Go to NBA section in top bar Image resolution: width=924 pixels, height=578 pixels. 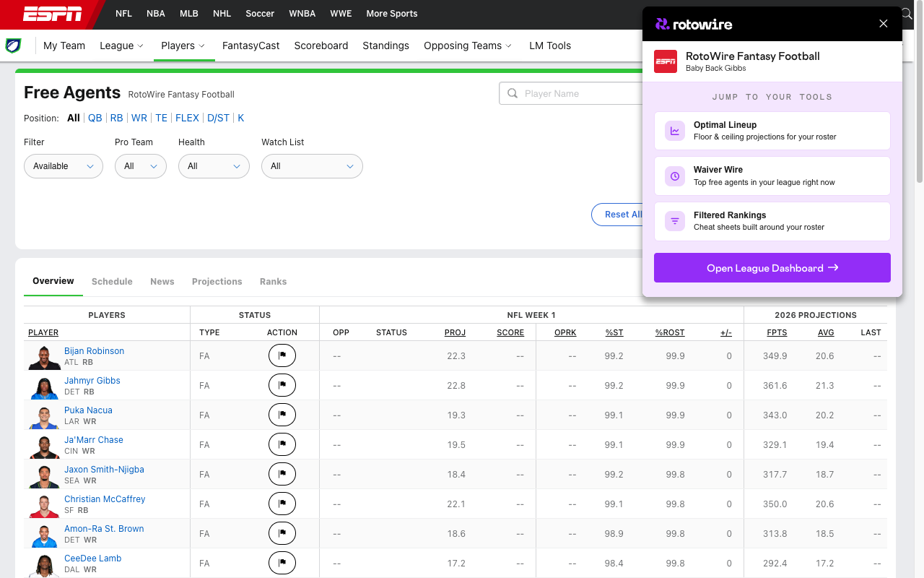[156, 14]
